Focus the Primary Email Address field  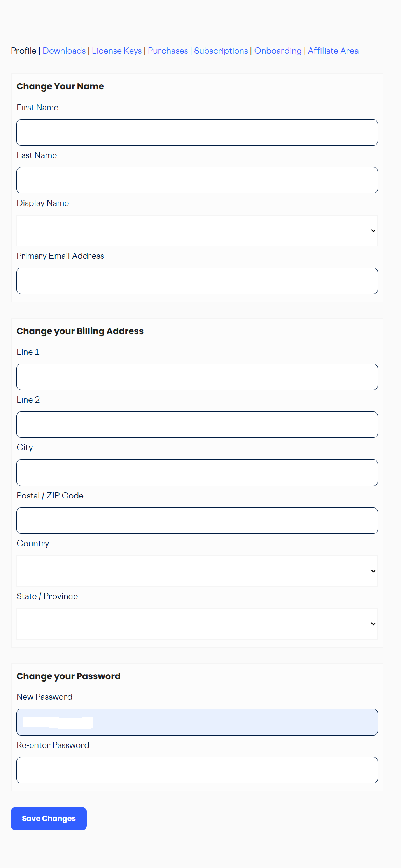click(x=197, y=281)
